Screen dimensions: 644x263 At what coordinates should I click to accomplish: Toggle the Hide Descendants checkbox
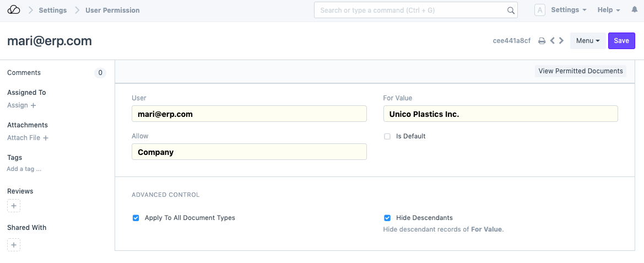387,218
